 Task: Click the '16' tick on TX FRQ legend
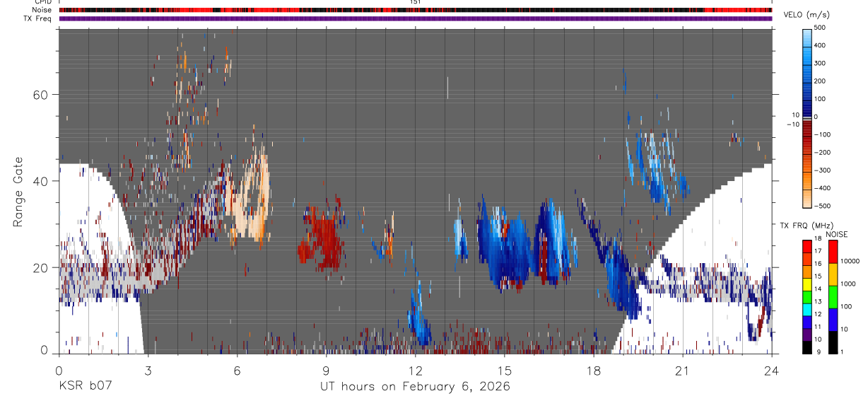[x=819, y=264]
